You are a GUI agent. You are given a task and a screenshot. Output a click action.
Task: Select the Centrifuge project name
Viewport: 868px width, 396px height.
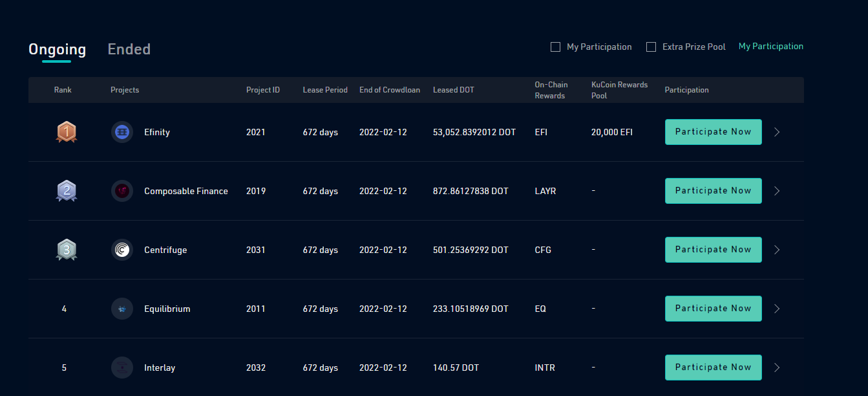point(165,250)
